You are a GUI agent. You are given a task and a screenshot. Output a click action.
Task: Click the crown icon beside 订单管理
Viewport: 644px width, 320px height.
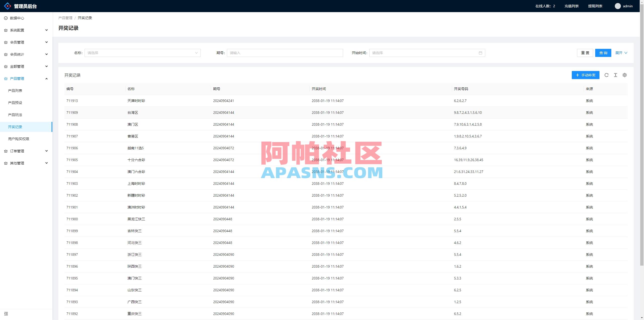[x=5, y=151]
